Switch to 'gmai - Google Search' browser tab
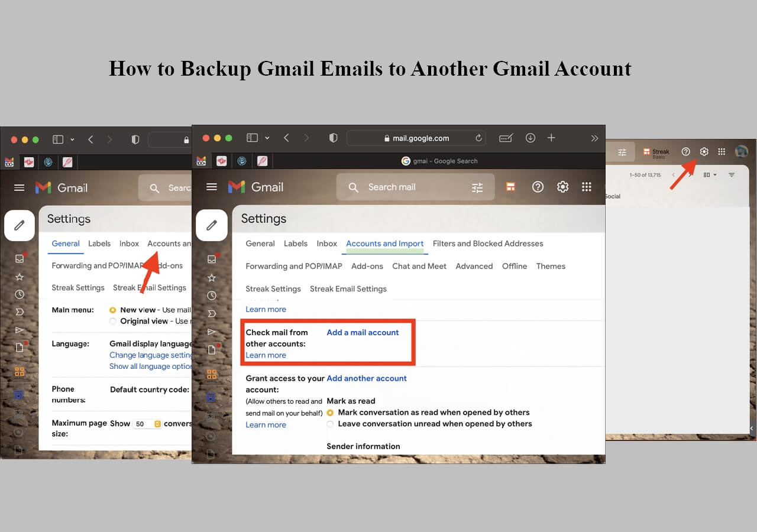Viewport: 757px width, 532px height. [439, 161]
